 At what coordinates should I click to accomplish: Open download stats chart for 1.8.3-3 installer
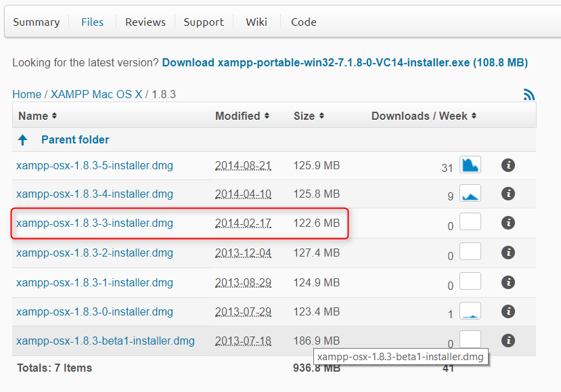click(470, 222)
